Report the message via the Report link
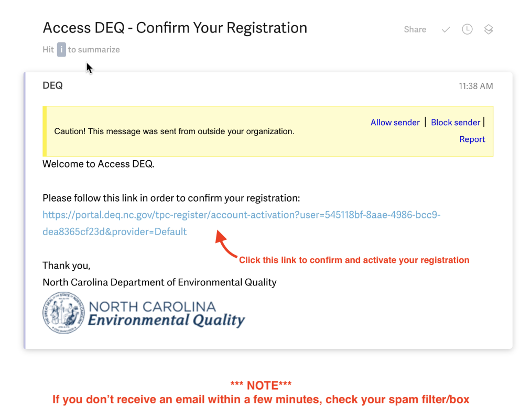The height and width of the screenshot is (419, 532). pyautogui.click(x=472, y=139)
